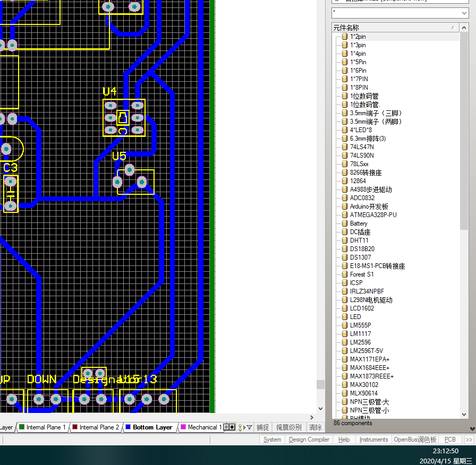This screenshot has height=465, width=476.
Task: Select the DHT11 component icon
Action: (344, 240)
